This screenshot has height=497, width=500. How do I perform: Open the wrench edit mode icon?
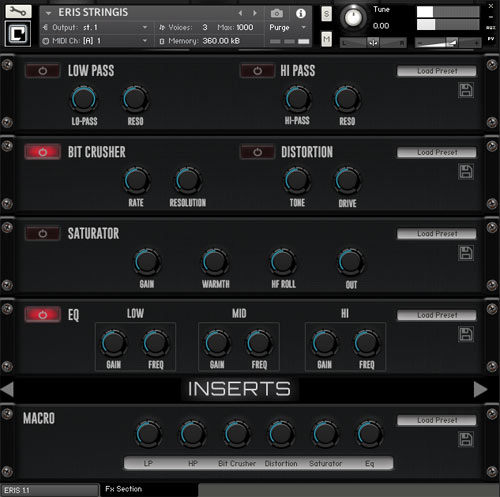pos(18,11)
